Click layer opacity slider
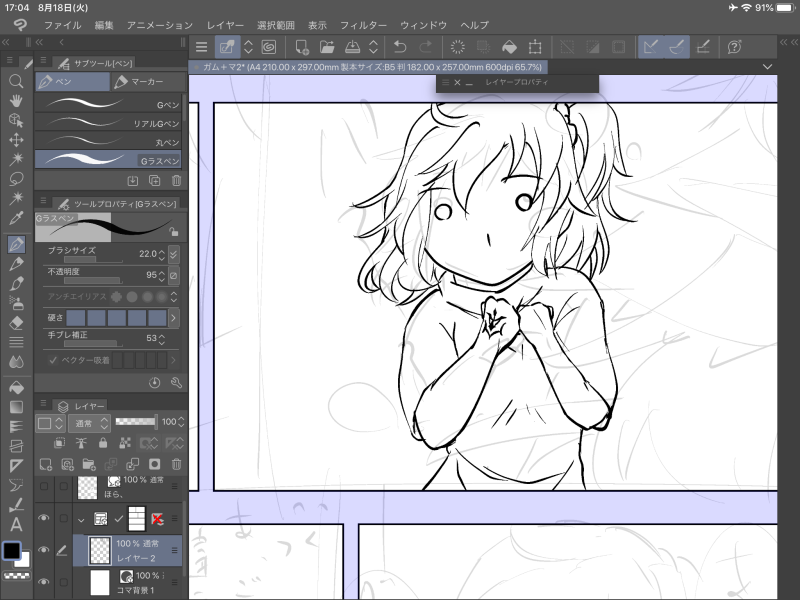The image size is (800, 600). coord(136,421)
